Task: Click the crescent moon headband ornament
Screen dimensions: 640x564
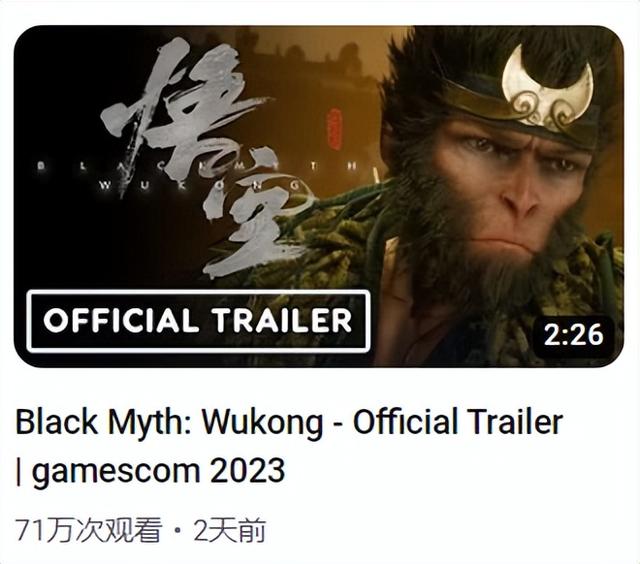Action: [x=547, y=86]
